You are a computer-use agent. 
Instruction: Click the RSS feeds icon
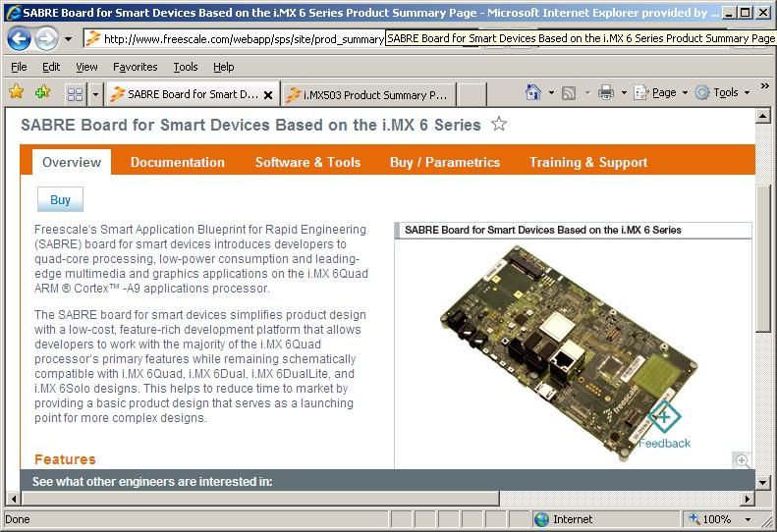tap(569, 92)
